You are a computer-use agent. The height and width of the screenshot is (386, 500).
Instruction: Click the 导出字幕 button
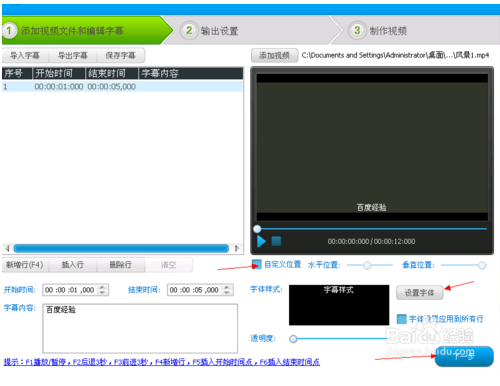[73, 55]
